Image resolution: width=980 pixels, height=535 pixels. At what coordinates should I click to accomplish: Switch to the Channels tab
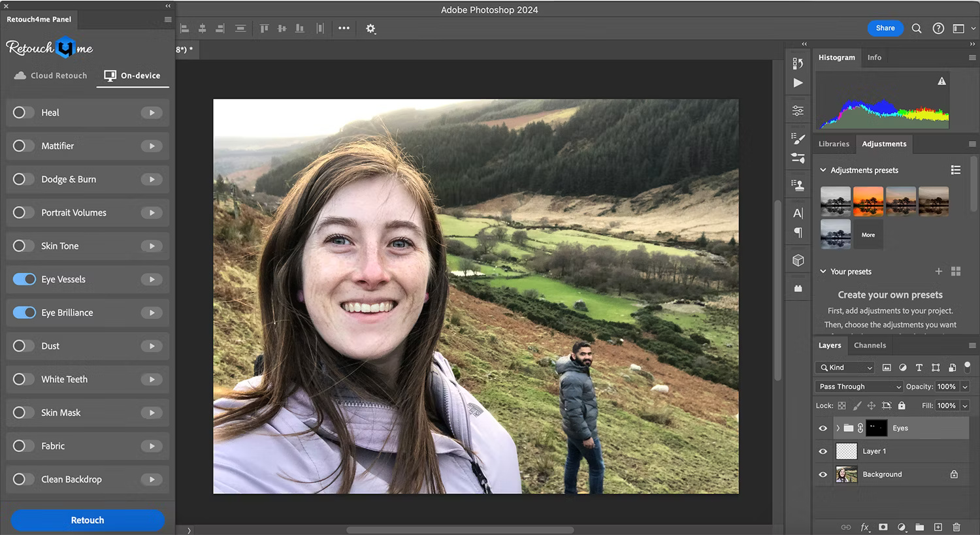[870, 345]
